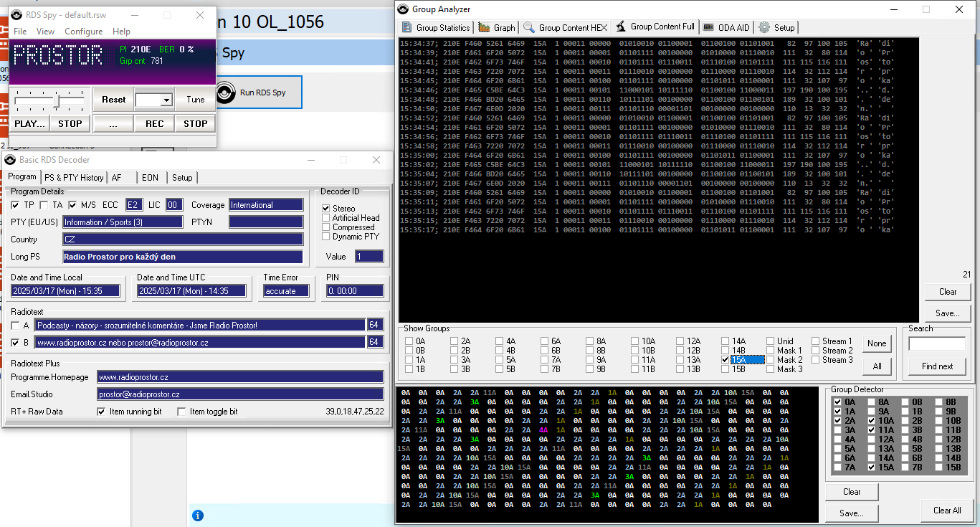Select the Program tab in Basic RDS Decoder
Viewport: 980px width, 527px height.
pyautogui.click(x=22, y=176)
